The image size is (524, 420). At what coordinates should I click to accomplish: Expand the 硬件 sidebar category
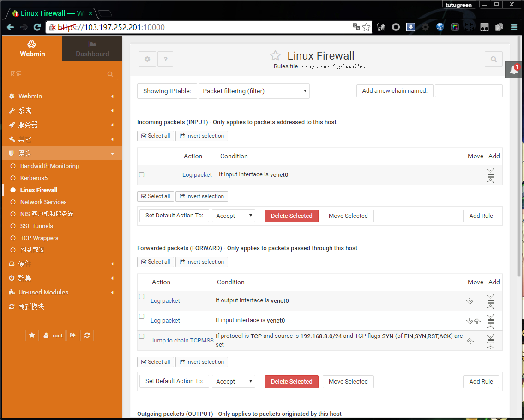coord(62,264)
